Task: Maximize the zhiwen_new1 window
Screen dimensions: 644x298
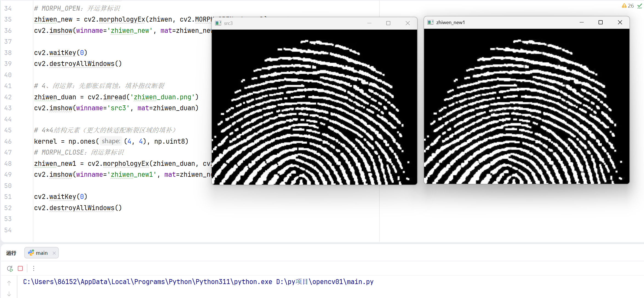Action: [x=600, y=22]
